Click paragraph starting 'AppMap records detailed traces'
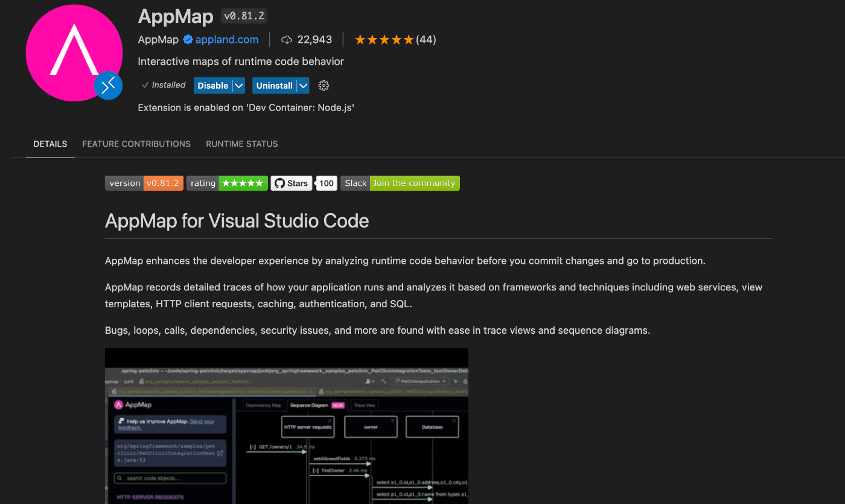Viewport: 845px width, 504px height. pos(433,296)
